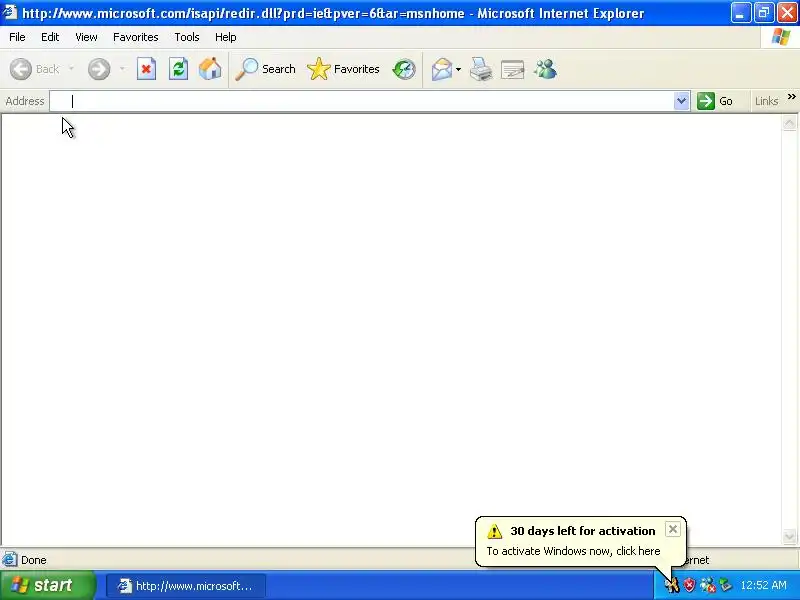Open the Edit menu
This screenshot has width=800, height=600.
tap(50, 37)
